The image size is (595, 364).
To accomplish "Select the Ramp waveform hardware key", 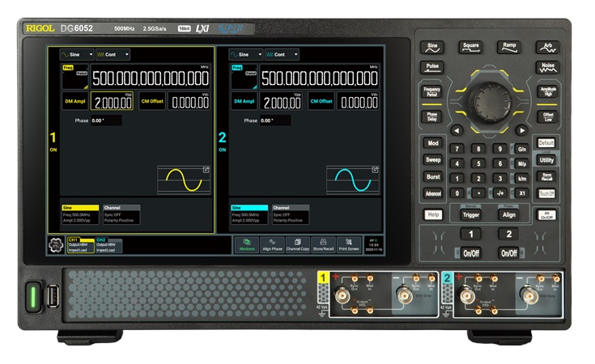I will pos(509,48).
